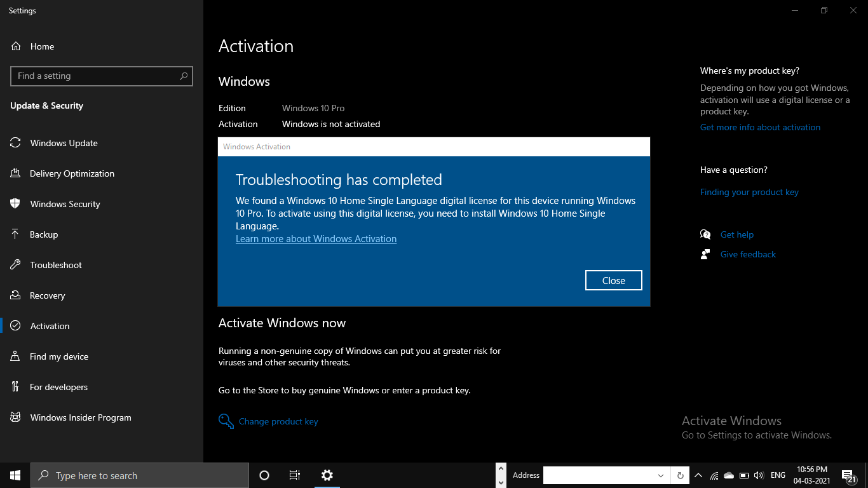868x488 pixels.
Task: Click the Find my device person icon
Action: coord(15,356)
